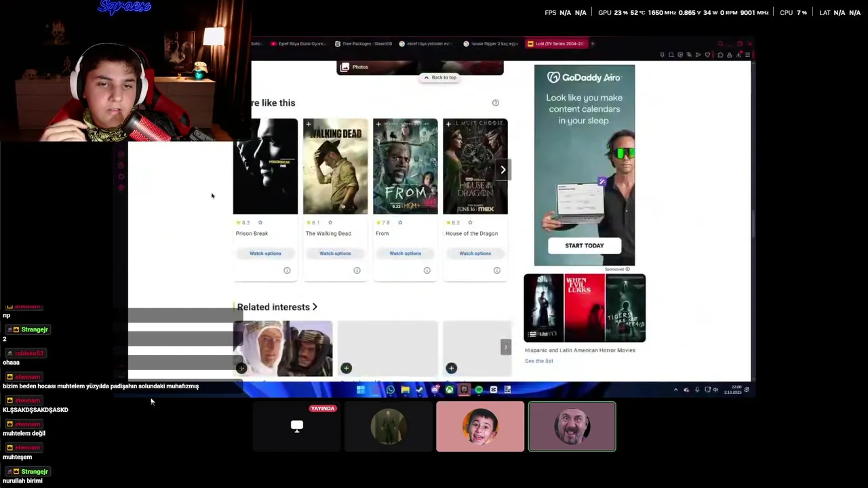
Task: Open Xbox app from taskbar
Action: (450, 390)
